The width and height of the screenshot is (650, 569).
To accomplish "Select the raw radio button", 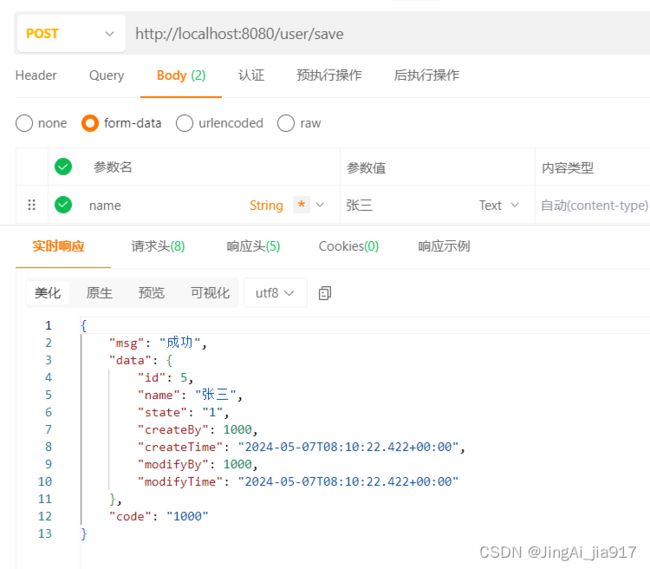I will tap(286, 123).
